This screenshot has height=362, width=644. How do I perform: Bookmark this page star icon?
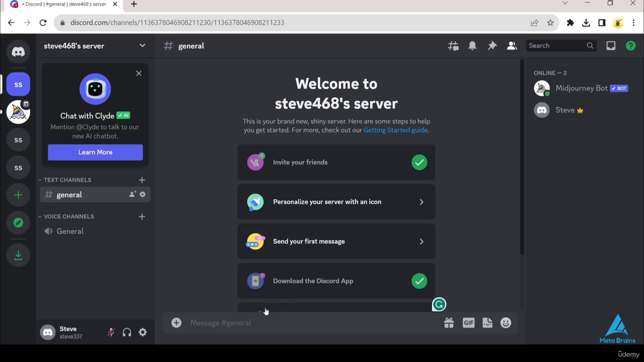click(550, 23)
